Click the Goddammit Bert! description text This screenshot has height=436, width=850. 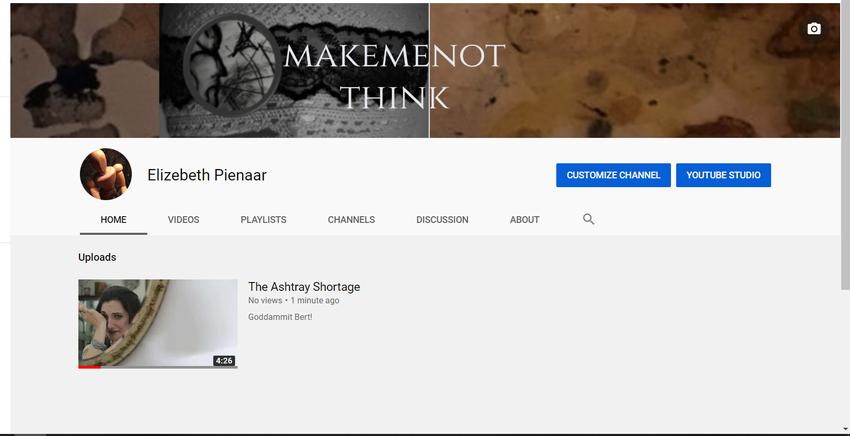280,317
